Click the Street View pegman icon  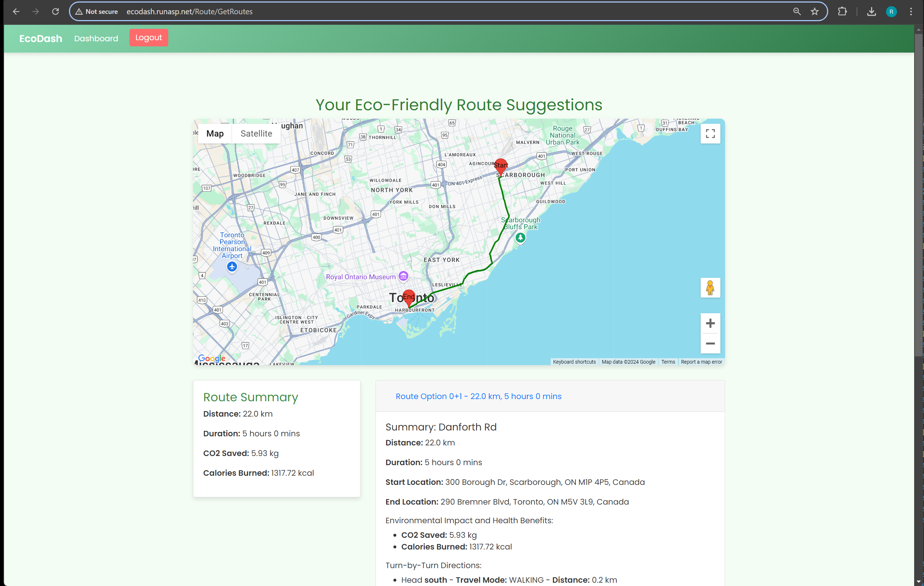pos(710,288)
